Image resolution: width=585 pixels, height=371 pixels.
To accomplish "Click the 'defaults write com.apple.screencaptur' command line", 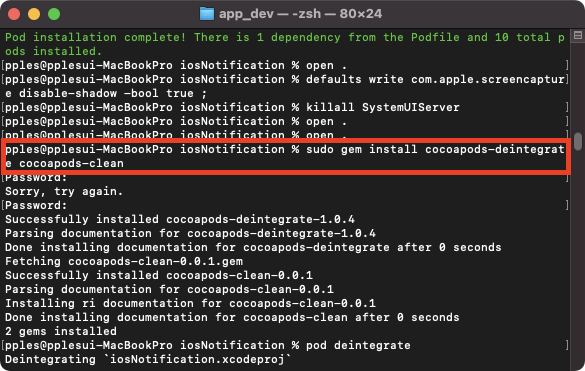I will point(285,80).
